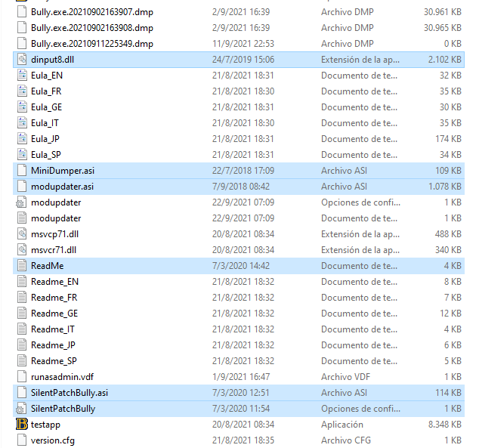Click the Aplicación type label

342,425
